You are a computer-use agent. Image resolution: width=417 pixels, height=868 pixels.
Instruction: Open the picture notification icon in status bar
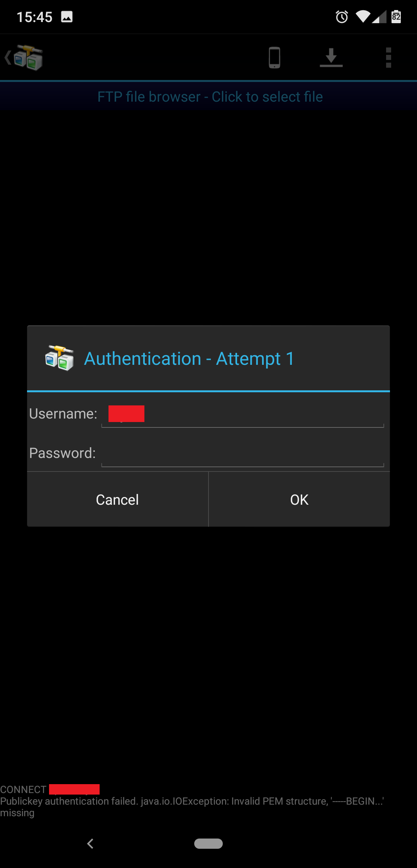(x=67, y=17)
